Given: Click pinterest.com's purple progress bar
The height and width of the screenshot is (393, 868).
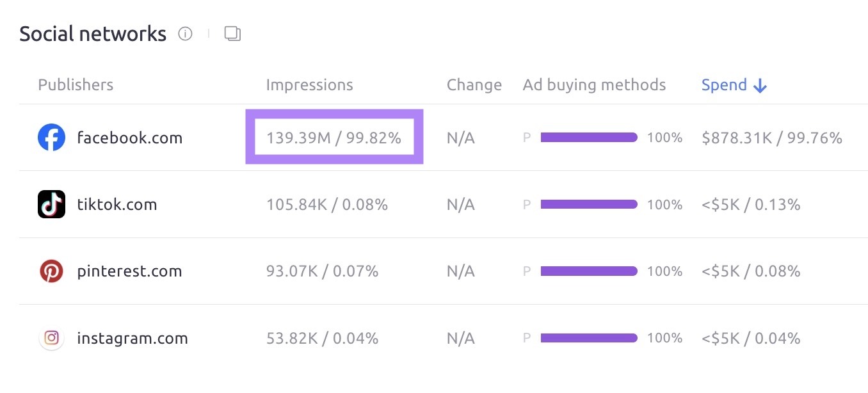Looking at the screenshot, I should tap(588, 271).
